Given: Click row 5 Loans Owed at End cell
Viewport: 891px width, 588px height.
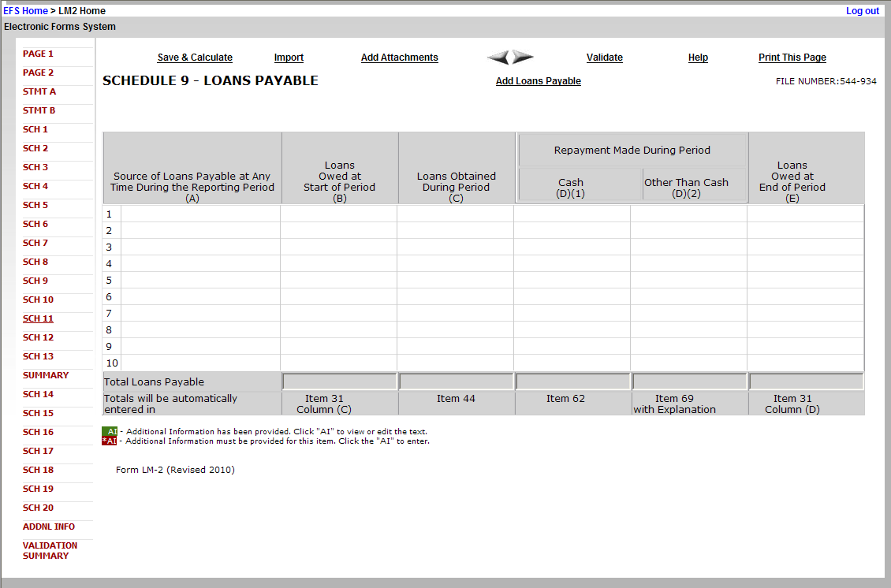Looking at the screenshot, I should 805,280.
